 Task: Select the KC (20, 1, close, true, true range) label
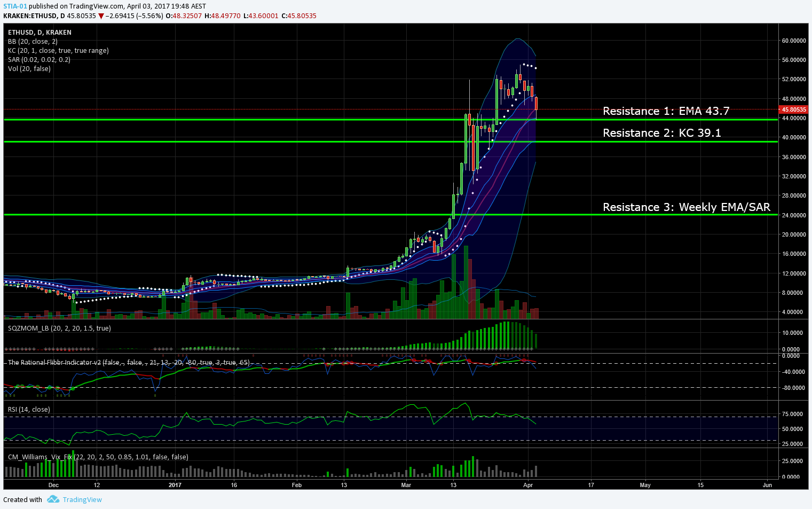tap(58, 51)
